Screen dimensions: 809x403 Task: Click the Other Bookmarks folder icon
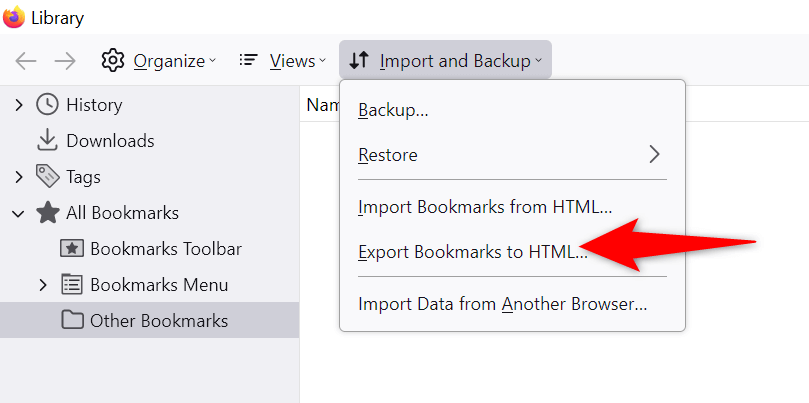pyautogui.click(x=72, y=321)
